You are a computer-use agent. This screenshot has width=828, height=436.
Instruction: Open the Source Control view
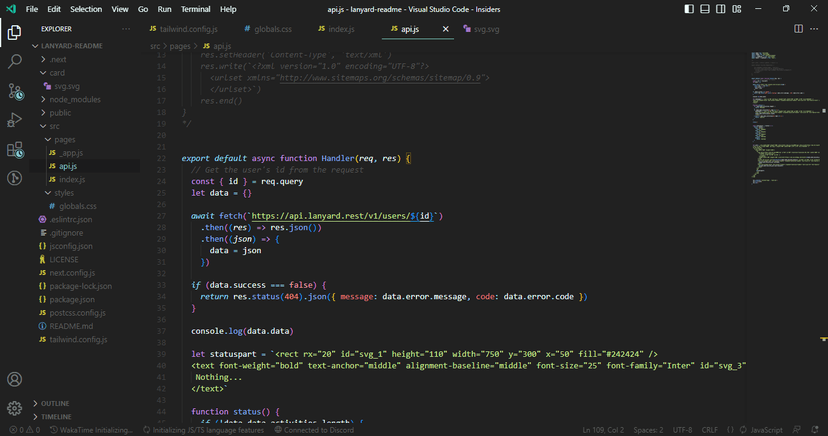(15, 91)
